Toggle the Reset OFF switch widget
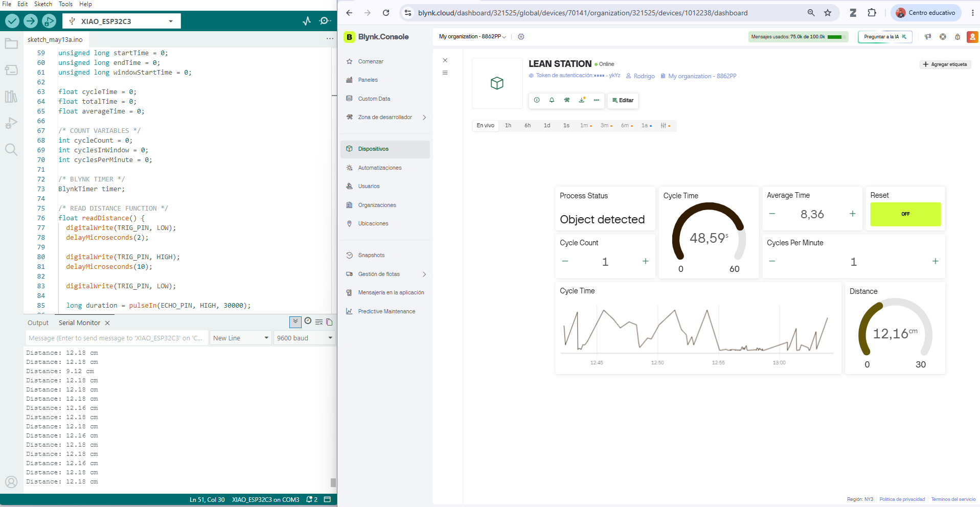Viewport: 980px width, 507px height. 905,214
